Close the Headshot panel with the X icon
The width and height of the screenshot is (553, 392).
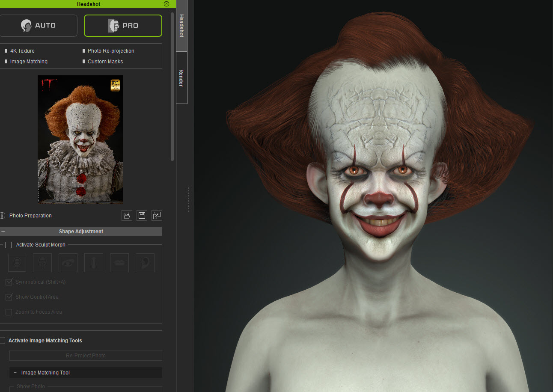pos(166,4)
